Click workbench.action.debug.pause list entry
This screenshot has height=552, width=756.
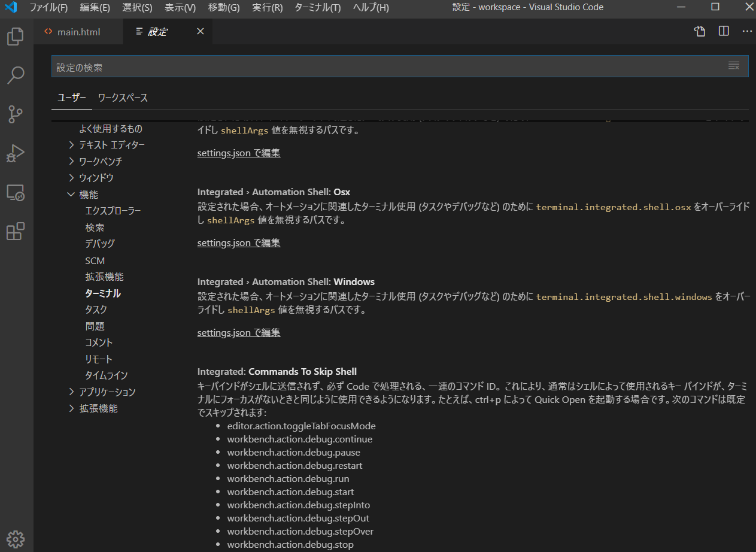[293, 453]
